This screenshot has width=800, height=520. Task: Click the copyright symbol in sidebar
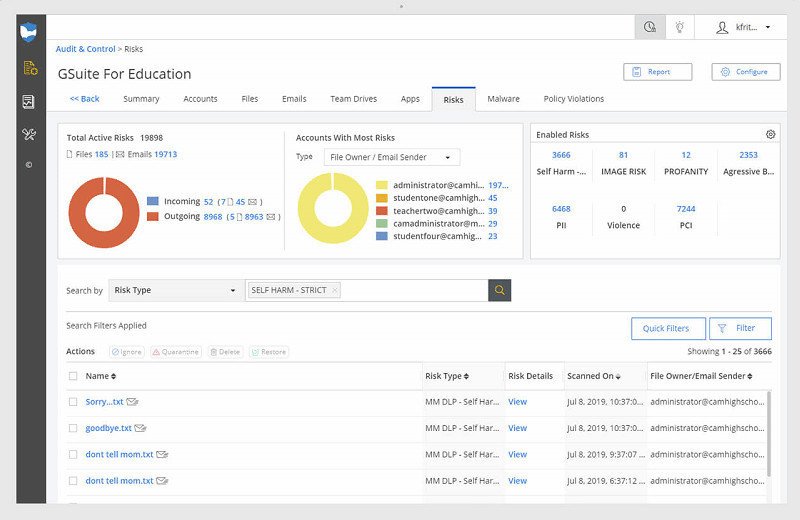29,165
